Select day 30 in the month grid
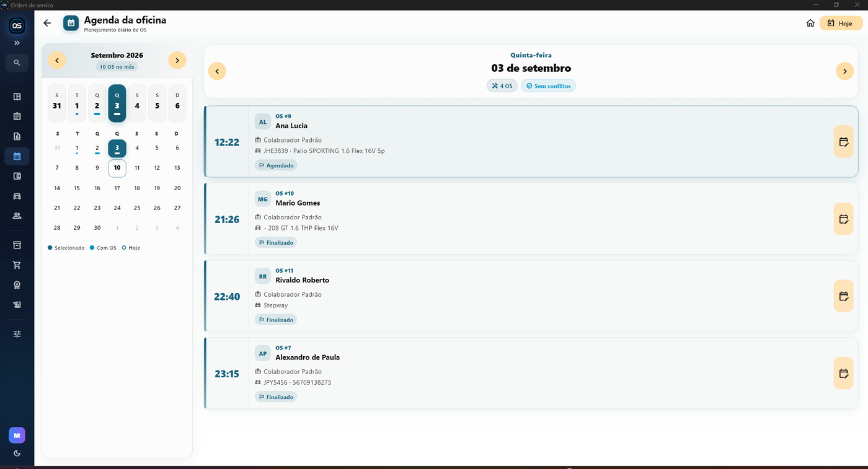This screenshot has width=868, height=469. tap(97, 227)
